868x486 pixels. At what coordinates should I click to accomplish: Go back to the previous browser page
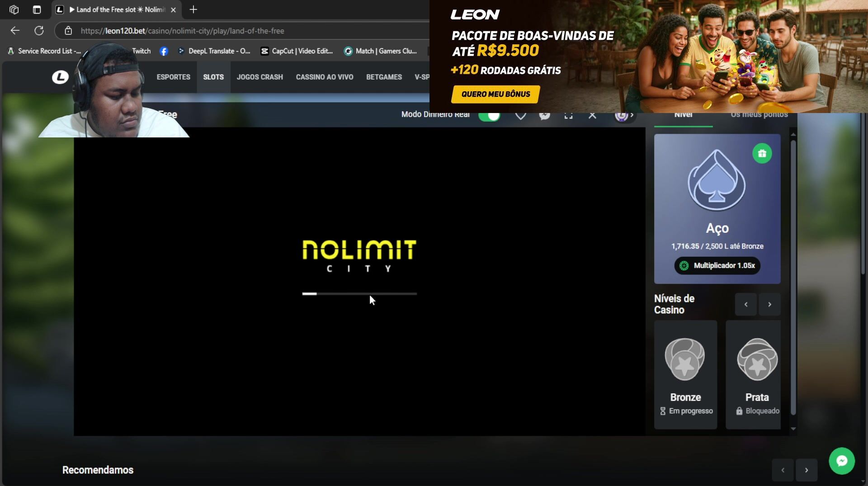(15, 31)
